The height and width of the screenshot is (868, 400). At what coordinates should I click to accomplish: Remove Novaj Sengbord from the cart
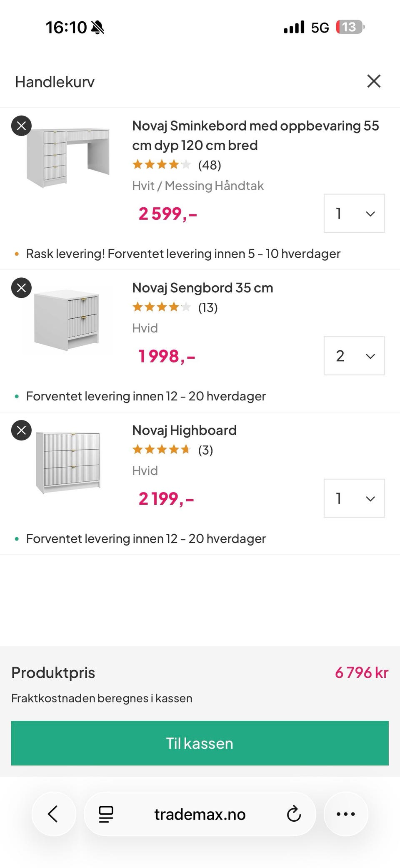tap(21, 288)
